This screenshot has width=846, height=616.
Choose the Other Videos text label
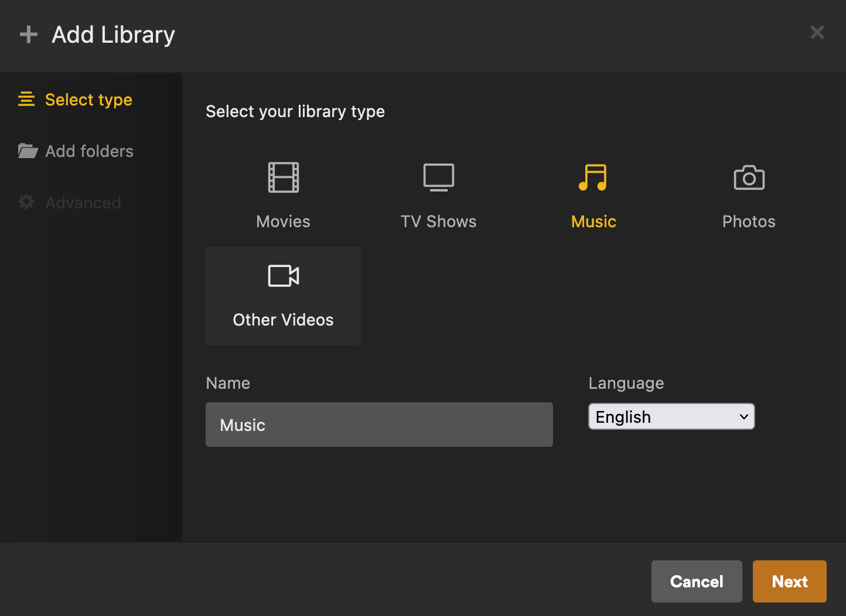pyautogui.click(x=283, y=320)
